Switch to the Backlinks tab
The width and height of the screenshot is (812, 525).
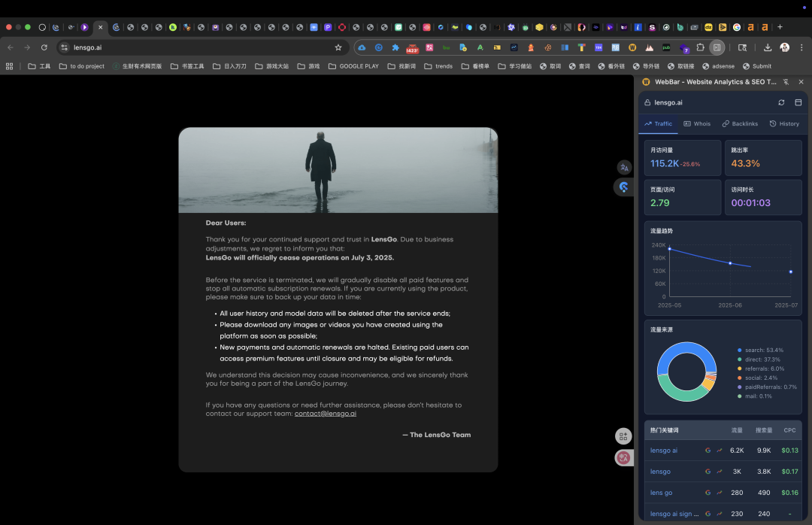point(740,124)
